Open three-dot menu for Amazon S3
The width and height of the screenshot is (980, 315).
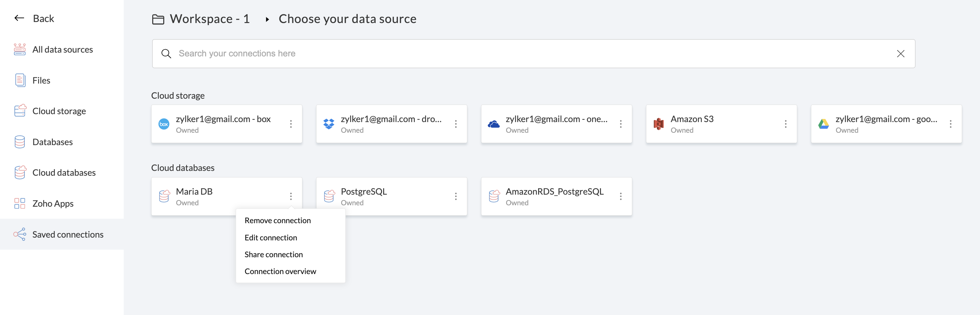(785, 124)
